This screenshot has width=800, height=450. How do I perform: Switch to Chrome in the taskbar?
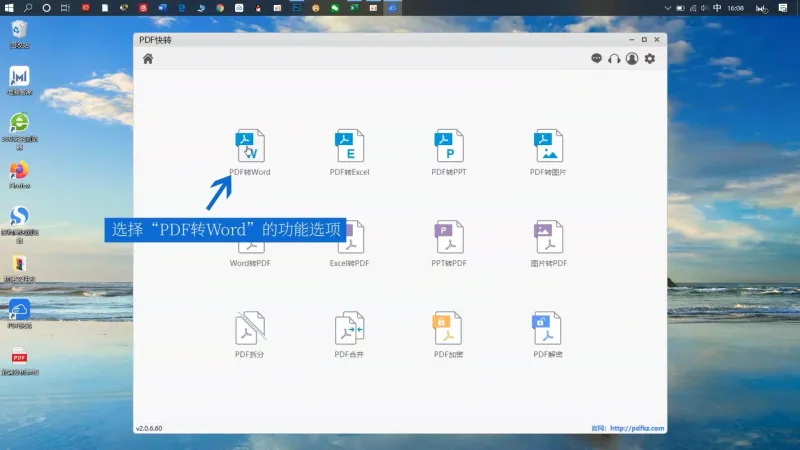220,8
